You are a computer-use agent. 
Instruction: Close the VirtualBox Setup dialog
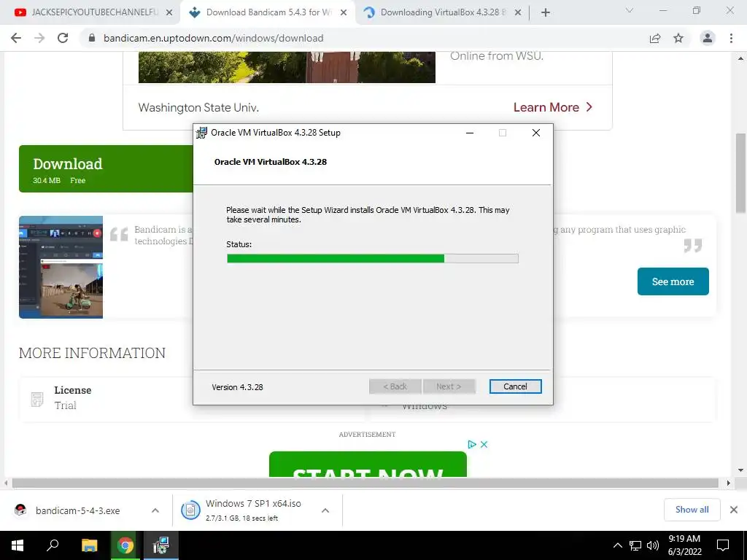[x=536, y=133]
